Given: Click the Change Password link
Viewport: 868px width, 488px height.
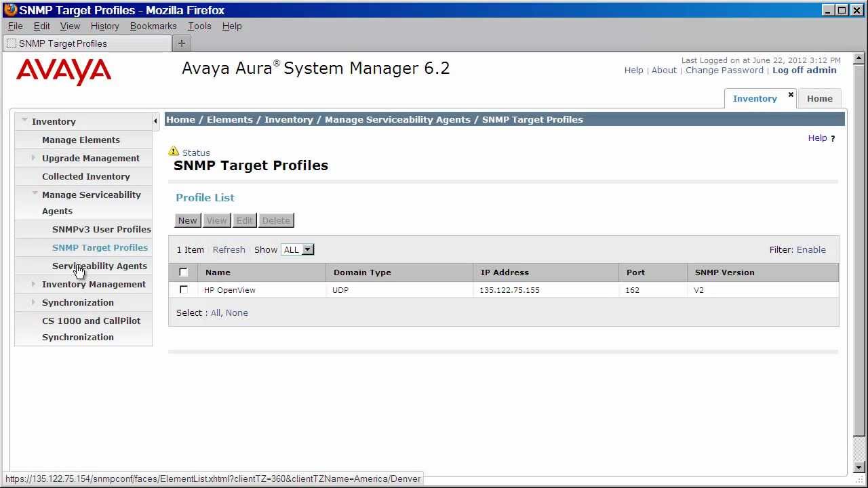Looking at the screenshot, I should point(724,70).
